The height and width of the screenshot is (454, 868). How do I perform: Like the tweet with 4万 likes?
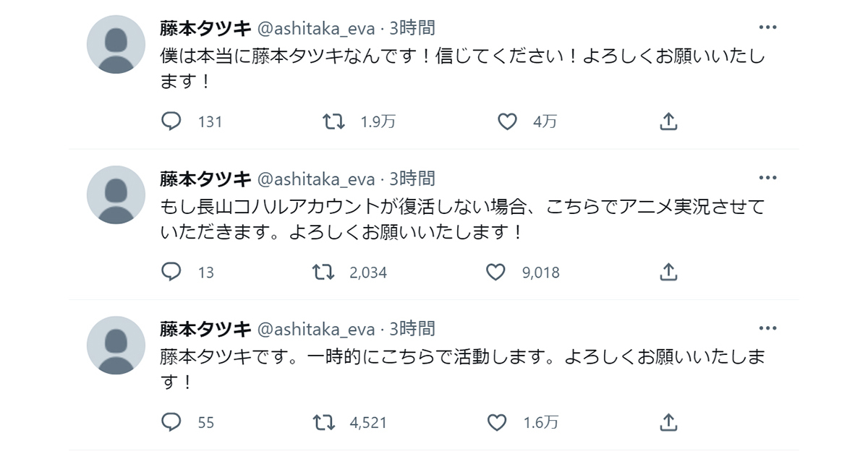point(508,121)
